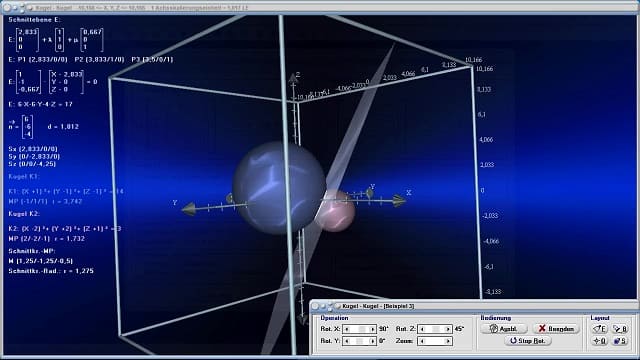Click the 'Kugel K2:' label

point(24,213)
